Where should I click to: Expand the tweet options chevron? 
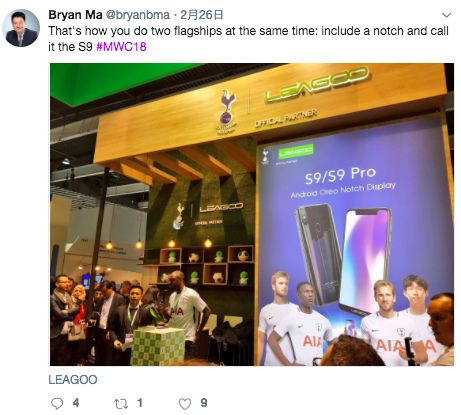[x=446, y=15]
